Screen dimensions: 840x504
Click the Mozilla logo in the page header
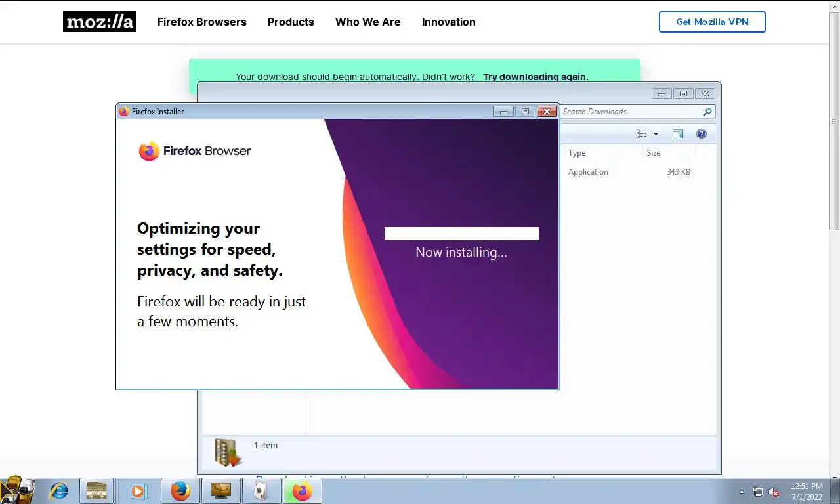coord(100,22)
